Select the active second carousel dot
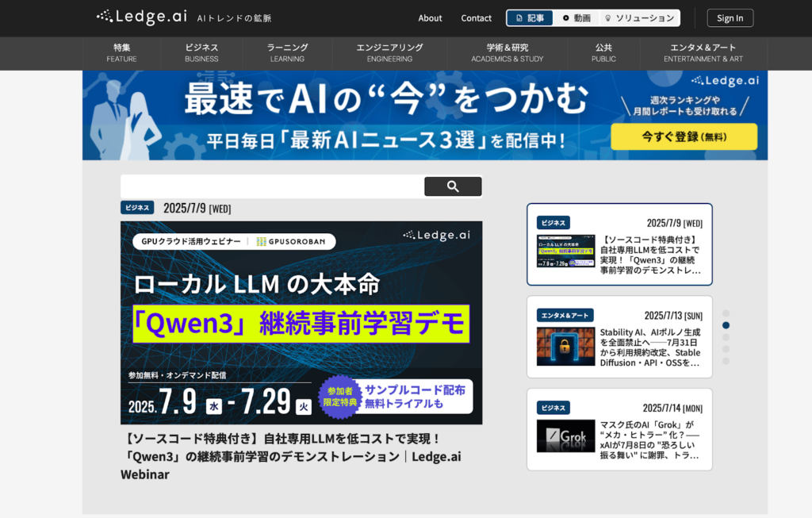Viewport: 812px width, 518px height. 726,325
